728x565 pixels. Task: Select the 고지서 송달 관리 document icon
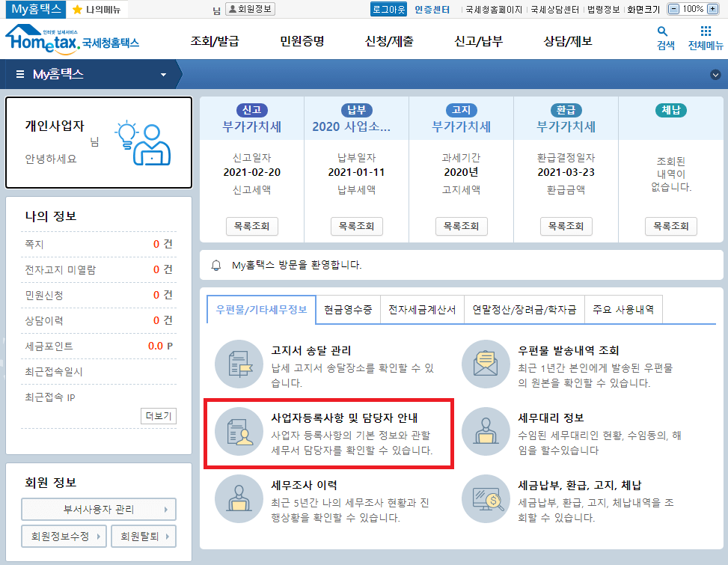pyautogui.click(x=239, y=364)
